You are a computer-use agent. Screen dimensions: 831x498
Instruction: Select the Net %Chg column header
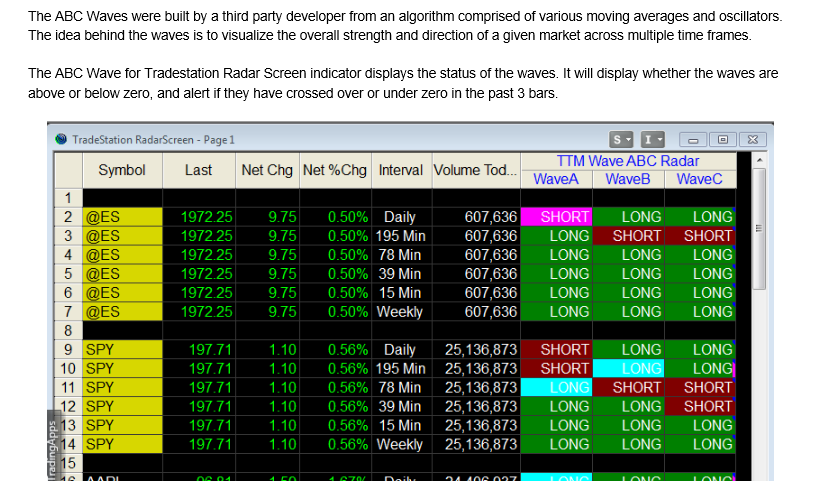point(335,170)
